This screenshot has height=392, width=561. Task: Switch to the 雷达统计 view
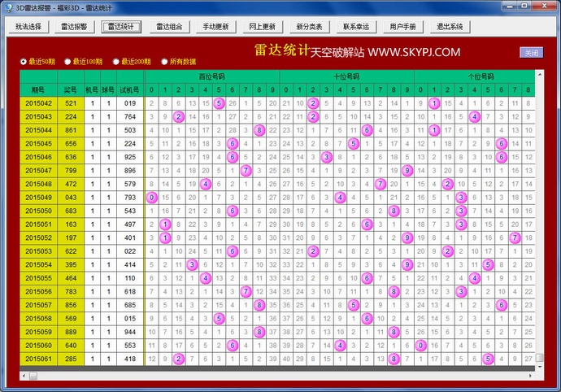123,27
